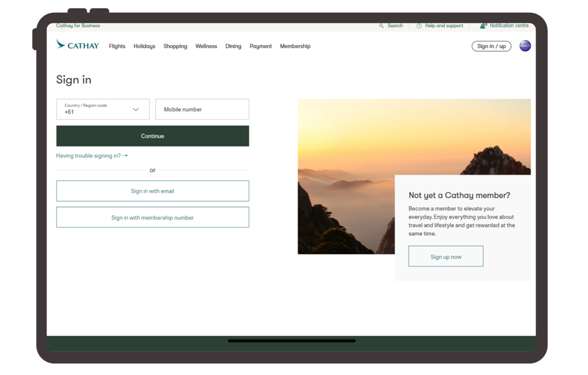Screen dimensions: 588x375
Task: Open the Holidays menu item
Action: (144, 46)
